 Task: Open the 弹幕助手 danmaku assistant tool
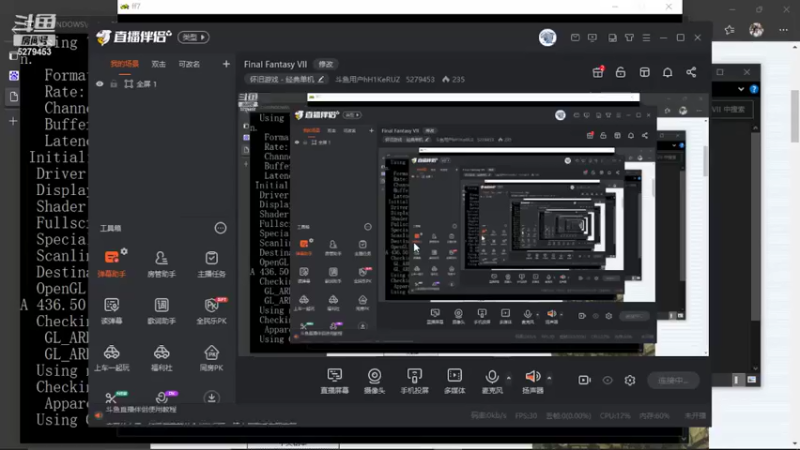112,264
